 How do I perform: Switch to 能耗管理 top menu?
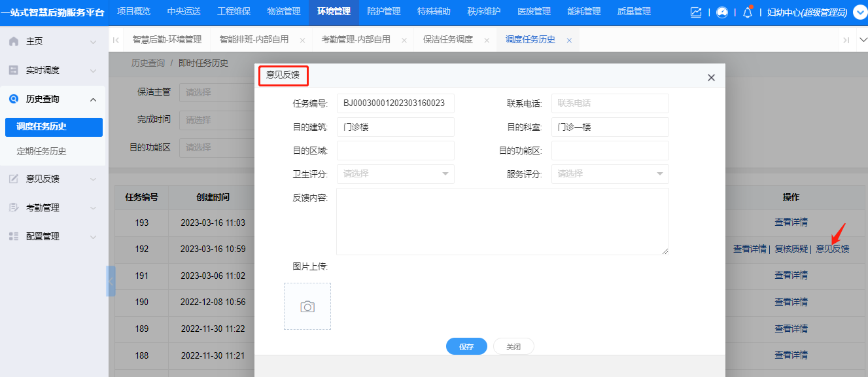coord(584,11)
